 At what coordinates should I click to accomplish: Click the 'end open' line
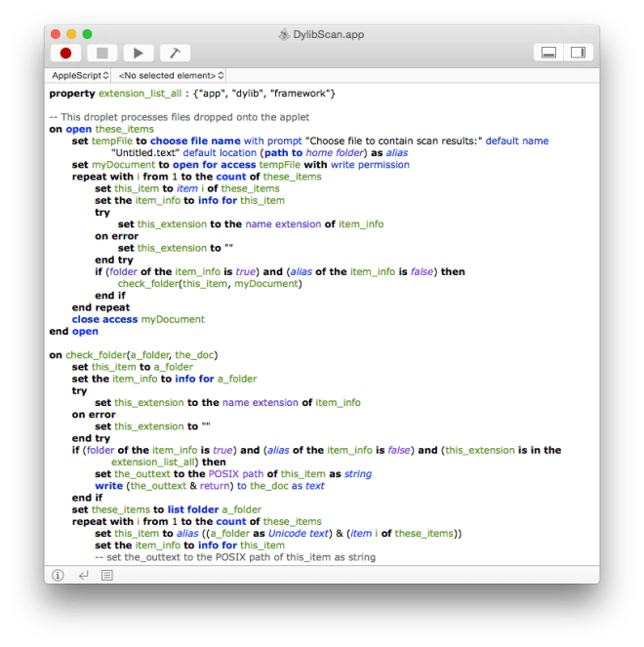click(x=74, y=332)
